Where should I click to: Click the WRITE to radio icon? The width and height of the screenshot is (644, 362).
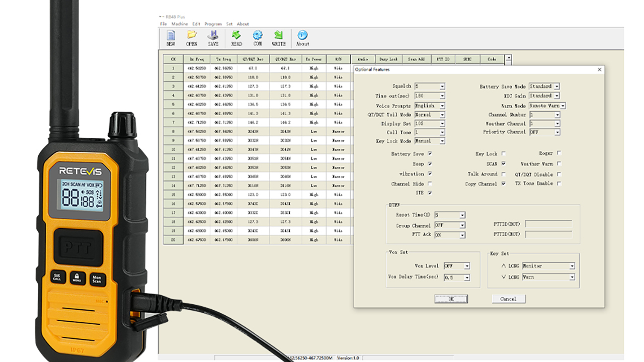[x=279, y=38]
